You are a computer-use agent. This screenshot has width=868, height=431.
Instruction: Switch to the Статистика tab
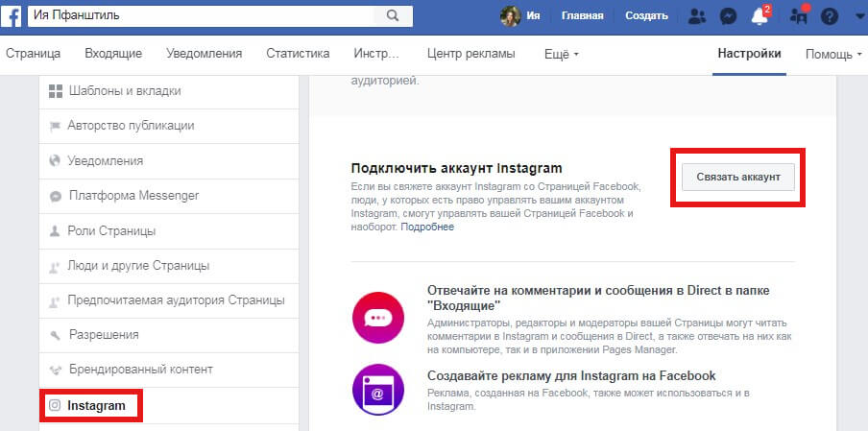[298, 54]
